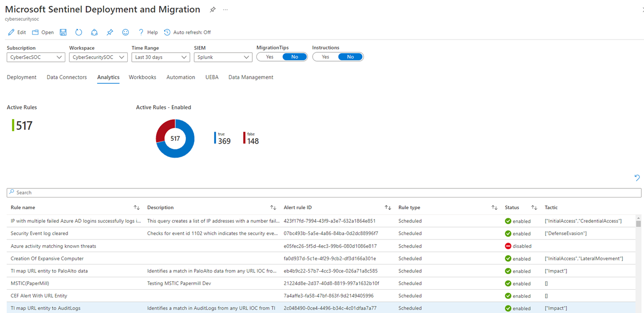Click enabled icon for Security Event log cleared

(x=508, y=233)
